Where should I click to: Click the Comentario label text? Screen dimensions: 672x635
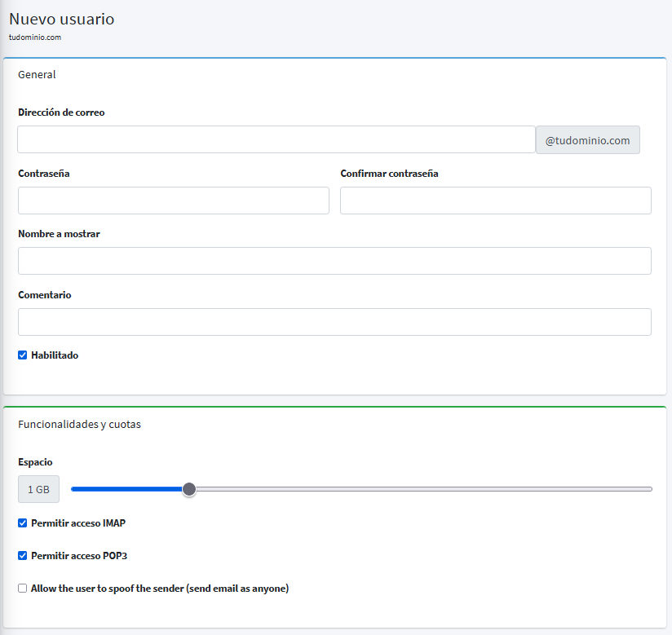45,295
